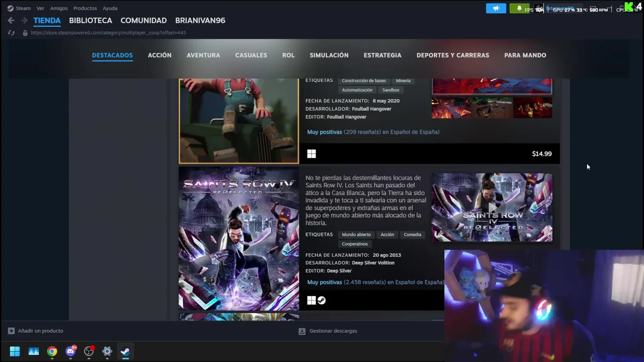
Task: Go back with the left arrow
Action: point(11,21)
